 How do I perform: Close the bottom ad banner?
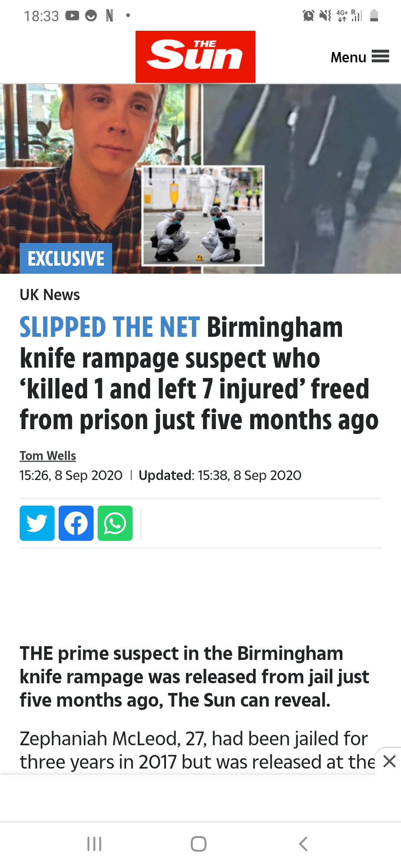[389, 761]
